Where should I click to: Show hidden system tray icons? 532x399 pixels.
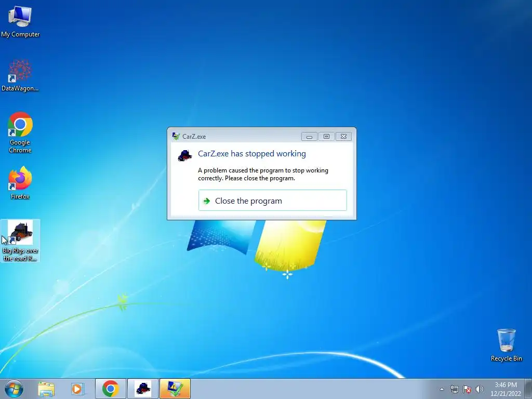point(442,389)
